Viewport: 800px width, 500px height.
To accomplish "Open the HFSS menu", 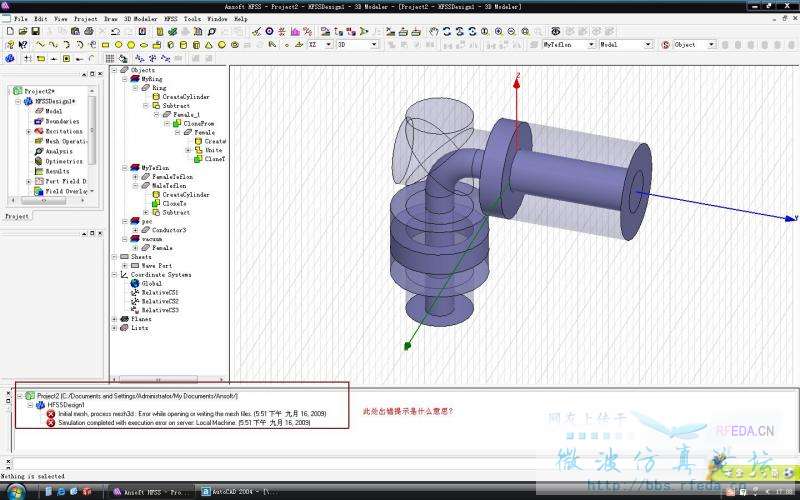I will (170, 19).
